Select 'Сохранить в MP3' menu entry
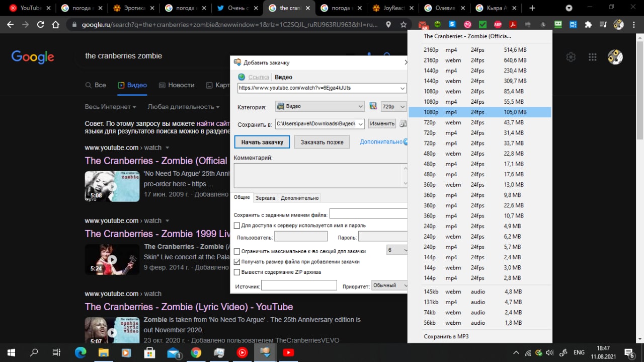The width and height of the screenshot is (644, 362). pyautogui.click(x=480, y=336)
